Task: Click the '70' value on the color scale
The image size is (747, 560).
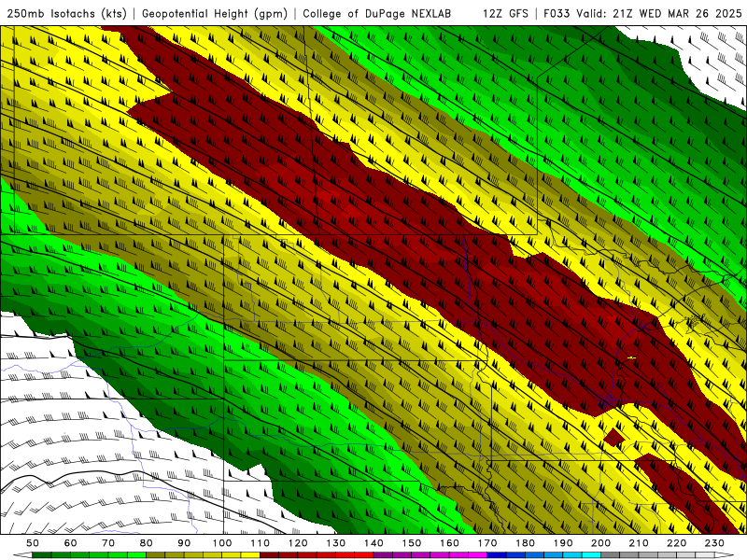Action: (x=108, y=543)
